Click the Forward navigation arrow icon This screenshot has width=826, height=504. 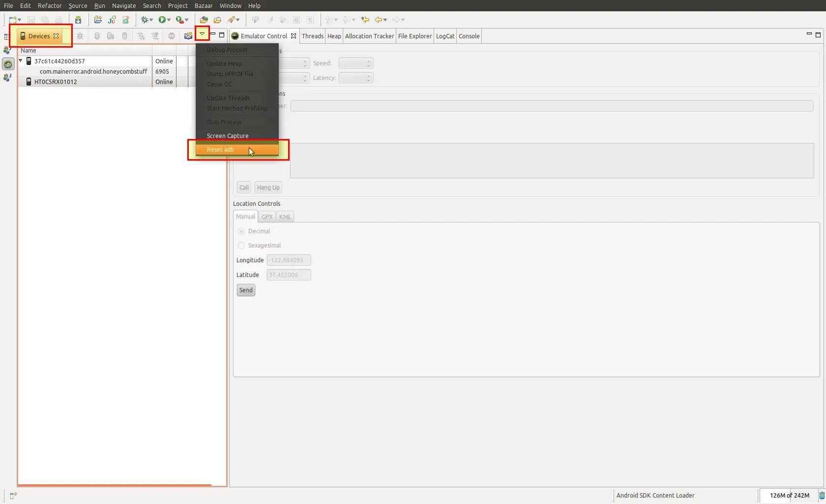coord(396,20)
